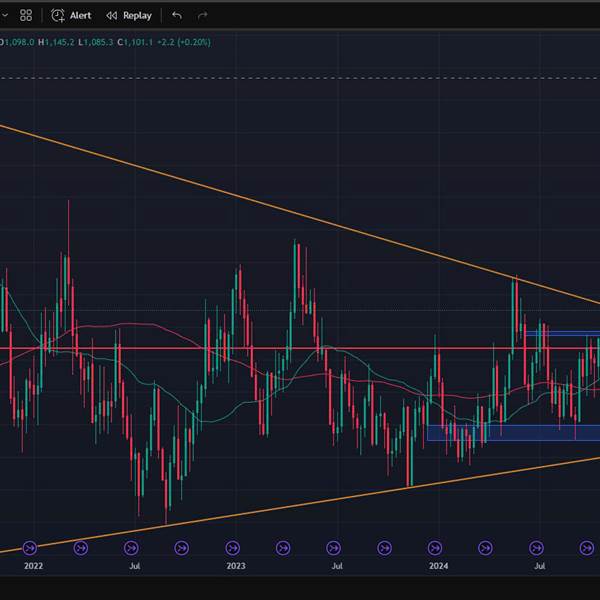This screenshot has height=600, width=600.
Task: Open the event marker above 2023 label
Action: tap(232, 548)
